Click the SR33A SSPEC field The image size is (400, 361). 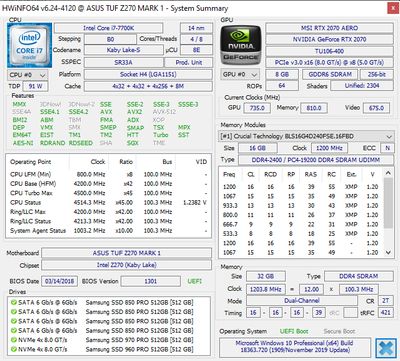coord(123,62)
